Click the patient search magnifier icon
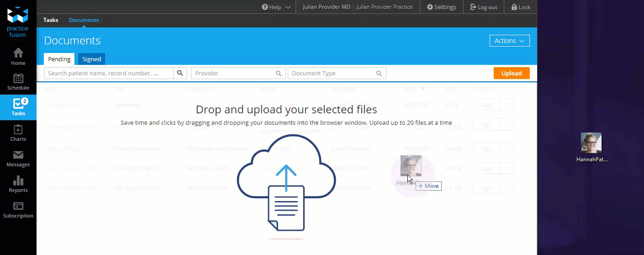 click(180, 73)
